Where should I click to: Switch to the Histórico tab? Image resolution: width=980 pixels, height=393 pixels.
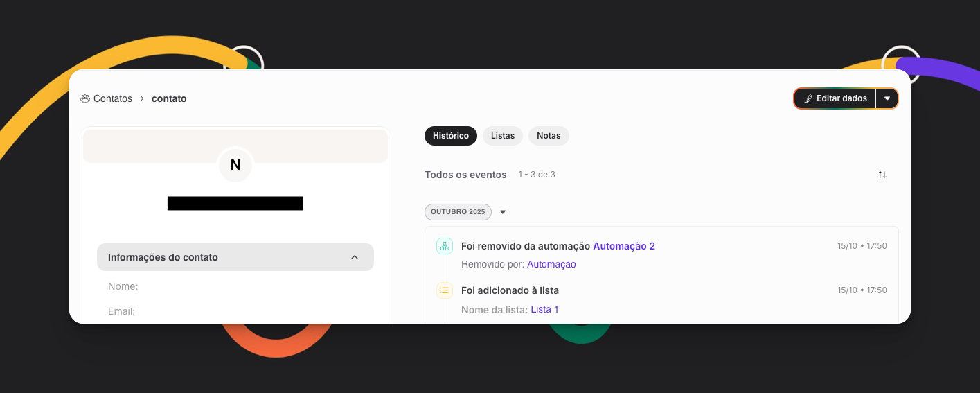[451, 136]
